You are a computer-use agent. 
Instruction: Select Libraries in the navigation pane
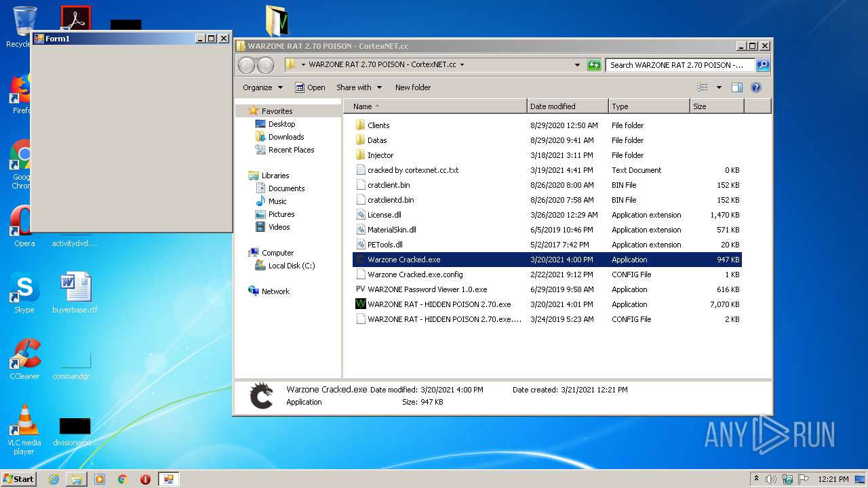(x=275, y=176)
